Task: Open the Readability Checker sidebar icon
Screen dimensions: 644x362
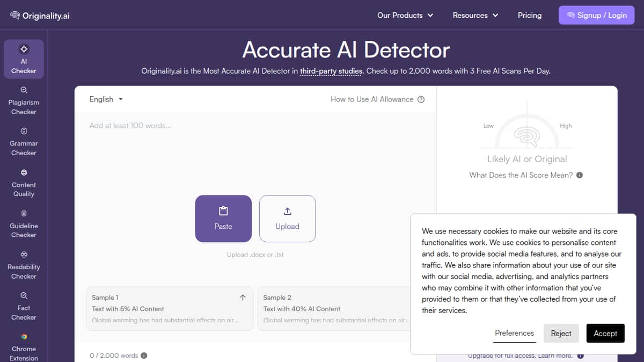Action: 24,255
